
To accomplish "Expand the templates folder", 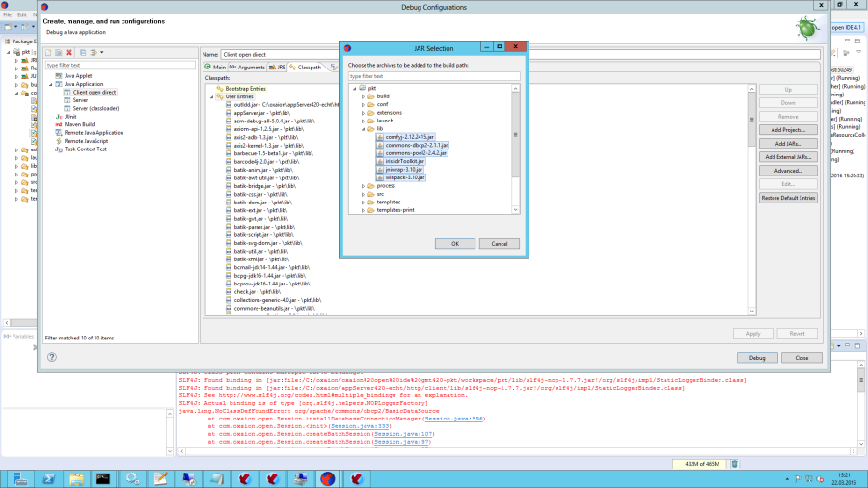I will tap(364, 202).
